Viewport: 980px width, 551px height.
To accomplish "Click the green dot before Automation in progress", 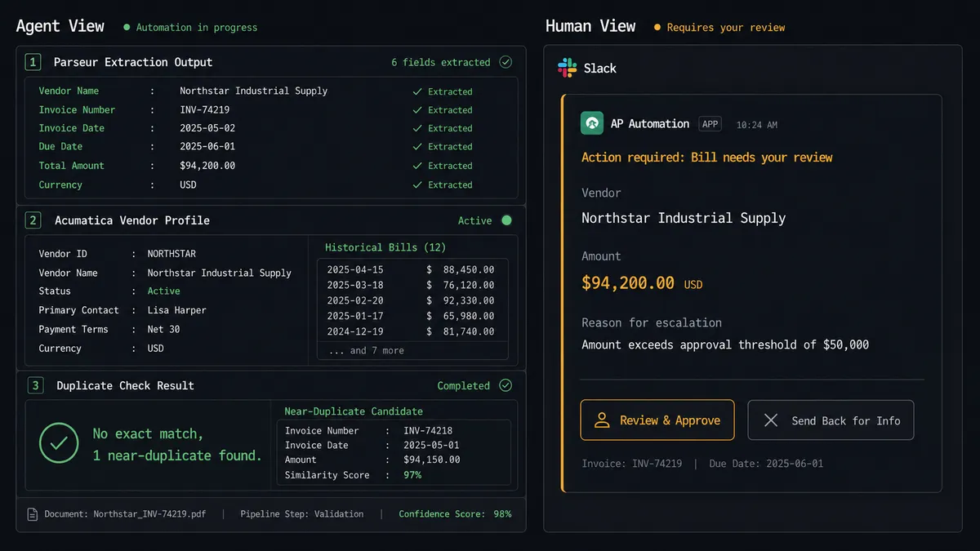I will click(x=127, y=27).
